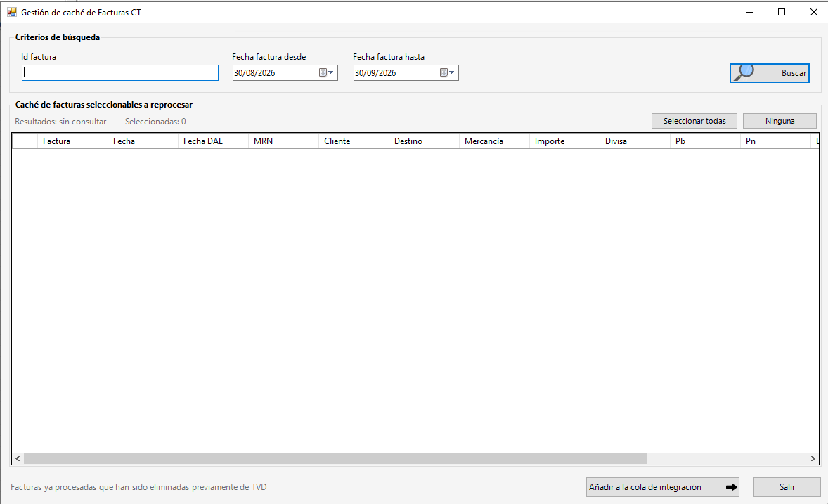The image size is (828, 504).
Task: Sort by the Pn column header
Action: tap(775, 141)
